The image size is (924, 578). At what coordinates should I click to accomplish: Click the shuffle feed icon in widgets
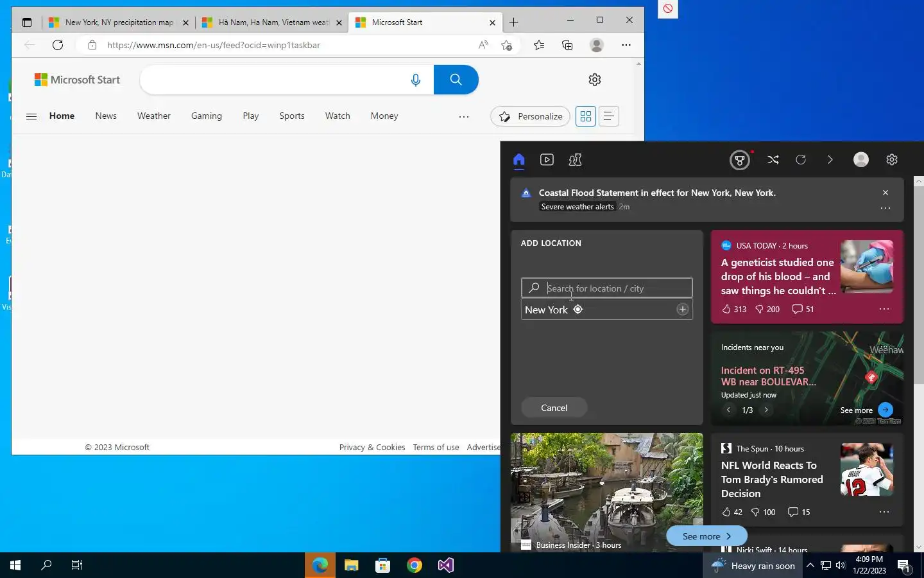(x=773, y=160)
